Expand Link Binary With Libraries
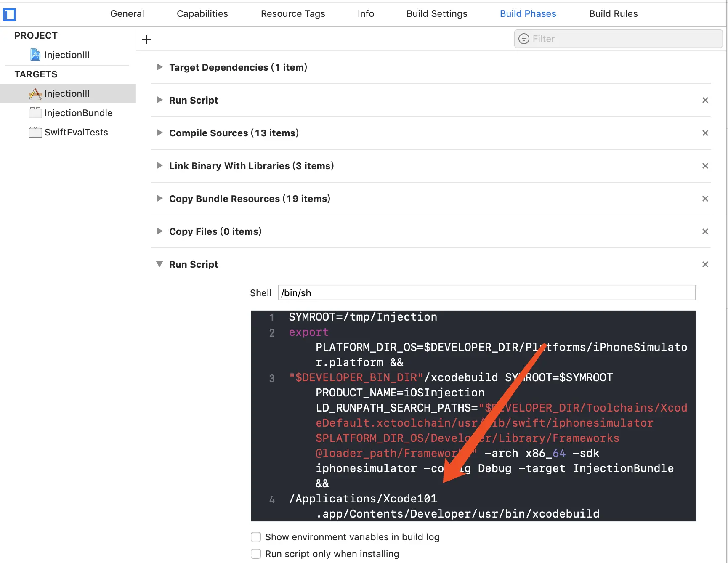 click(x=159, y=165)
